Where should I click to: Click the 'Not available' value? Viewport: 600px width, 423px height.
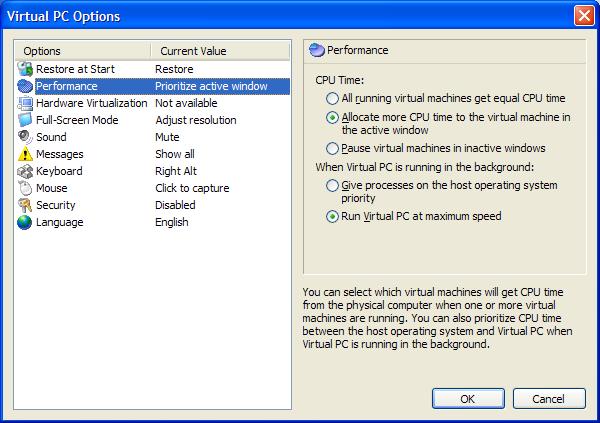[186, 103]
